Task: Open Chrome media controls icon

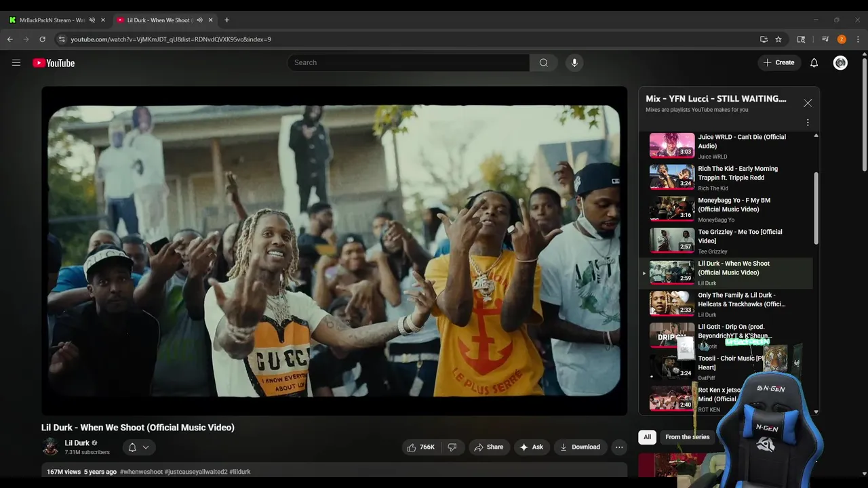Action: click(825, 39)
